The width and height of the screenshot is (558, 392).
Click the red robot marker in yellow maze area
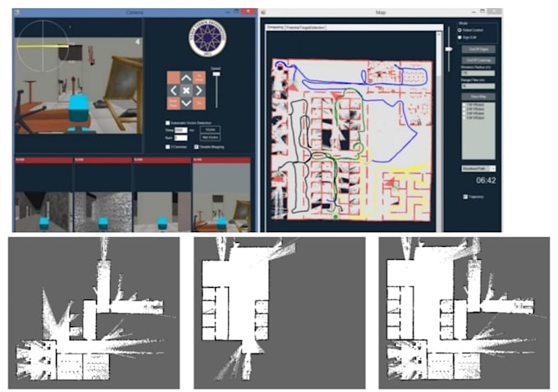coord(390,182)
